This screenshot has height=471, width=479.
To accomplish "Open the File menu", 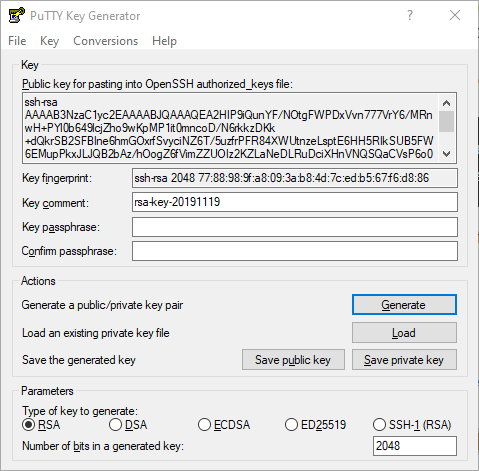I will point(17,41).
